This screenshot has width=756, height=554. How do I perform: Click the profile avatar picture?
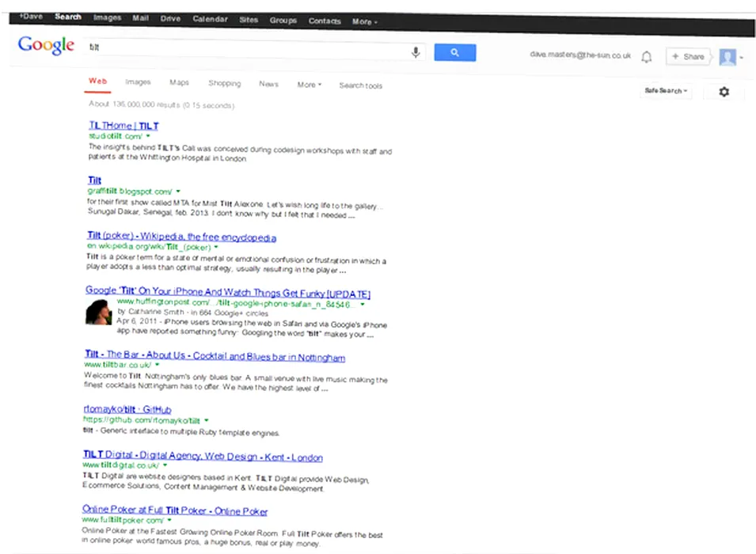coord(727,57)
